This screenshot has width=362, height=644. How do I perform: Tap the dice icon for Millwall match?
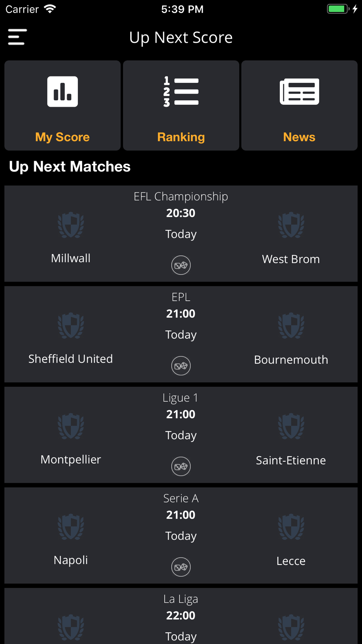[181, 265]
